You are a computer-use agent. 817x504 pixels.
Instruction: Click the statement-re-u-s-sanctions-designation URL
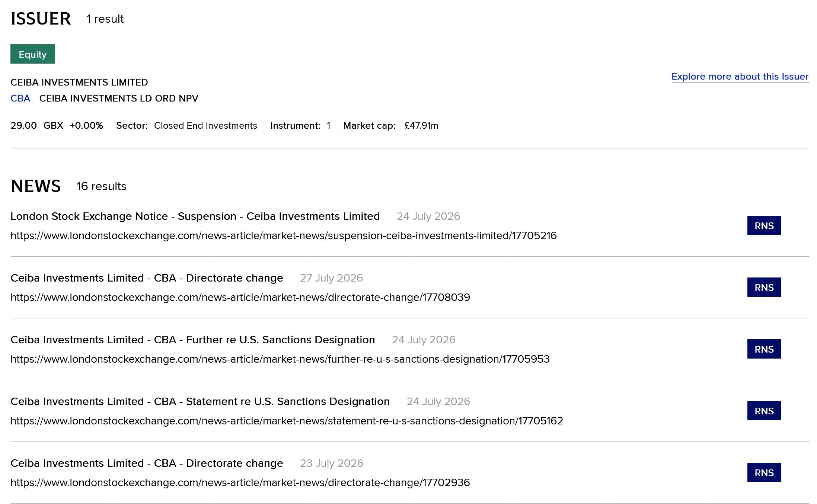pos(287,421)
